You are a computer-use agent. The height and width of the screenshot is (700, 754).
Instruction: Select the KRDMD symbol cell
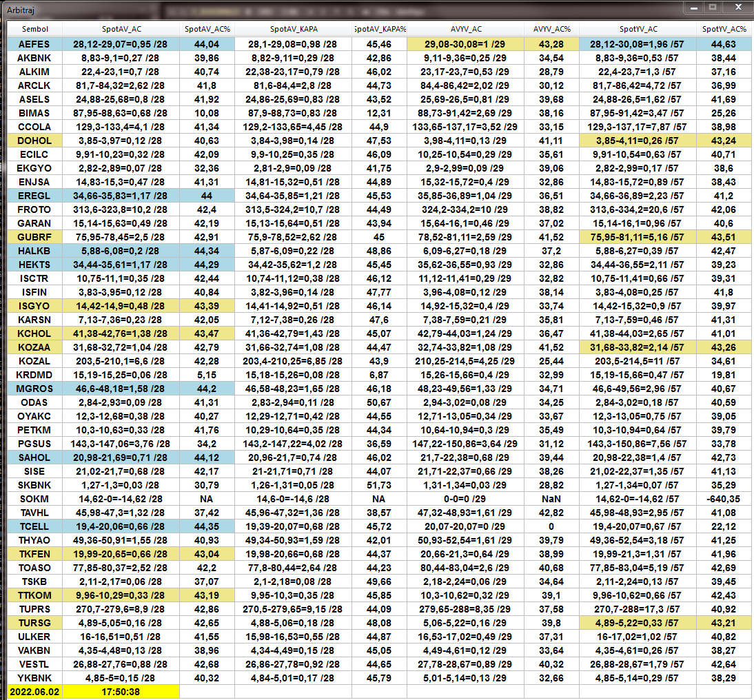point(34,375)
